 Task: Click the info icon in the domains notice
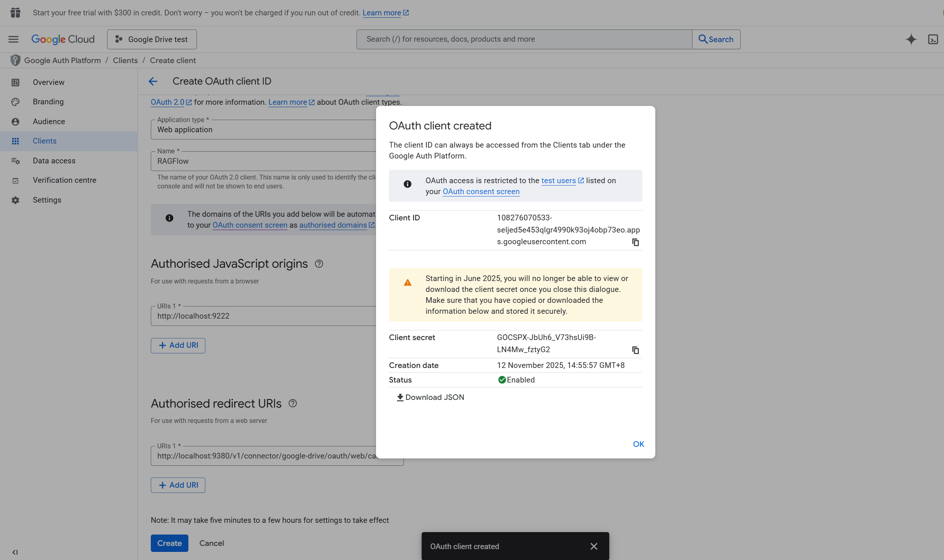[169, 218]
